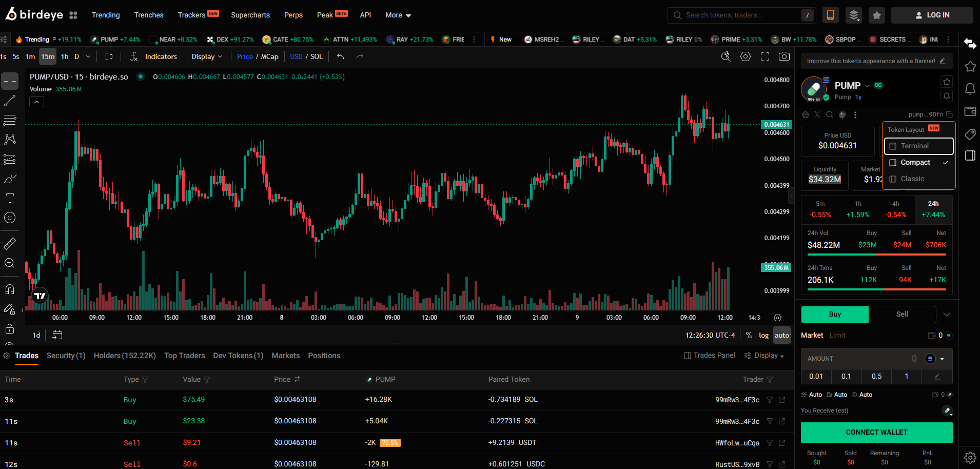The width and height of the screenshot is (980, 469).
Task: Enter fullscreen chart mode
Action: (x=765, y=56)
